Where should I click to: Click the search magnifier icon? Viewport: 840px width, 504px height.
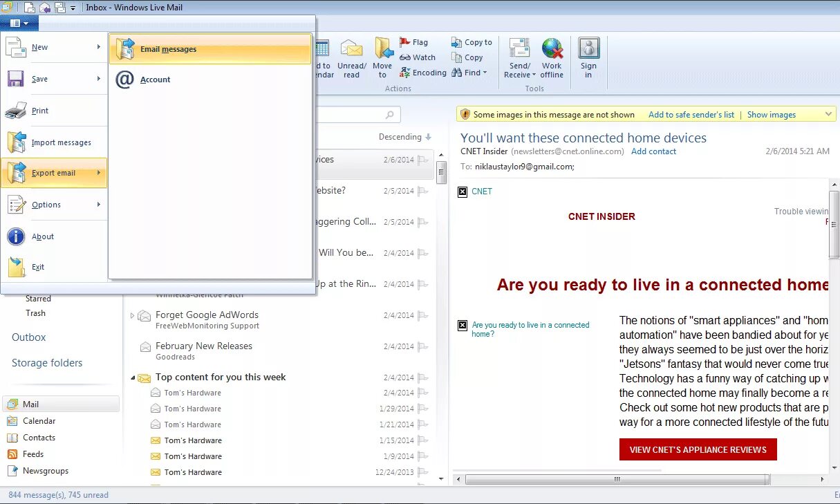[391, 115]
